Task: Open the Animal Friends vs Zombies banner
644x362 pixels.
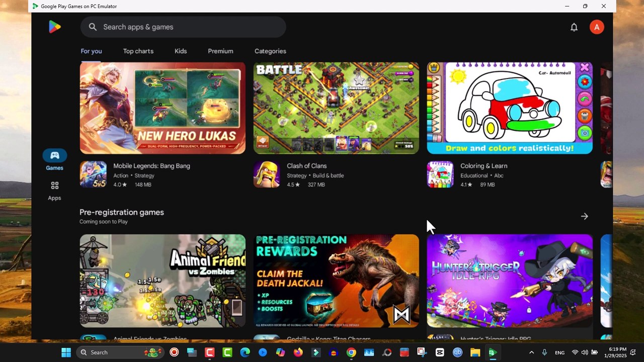Action: coord(163,281)
